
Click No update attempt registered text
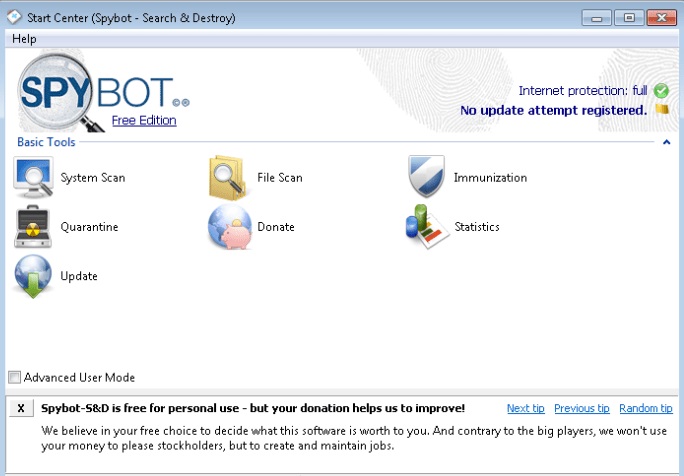554,110
